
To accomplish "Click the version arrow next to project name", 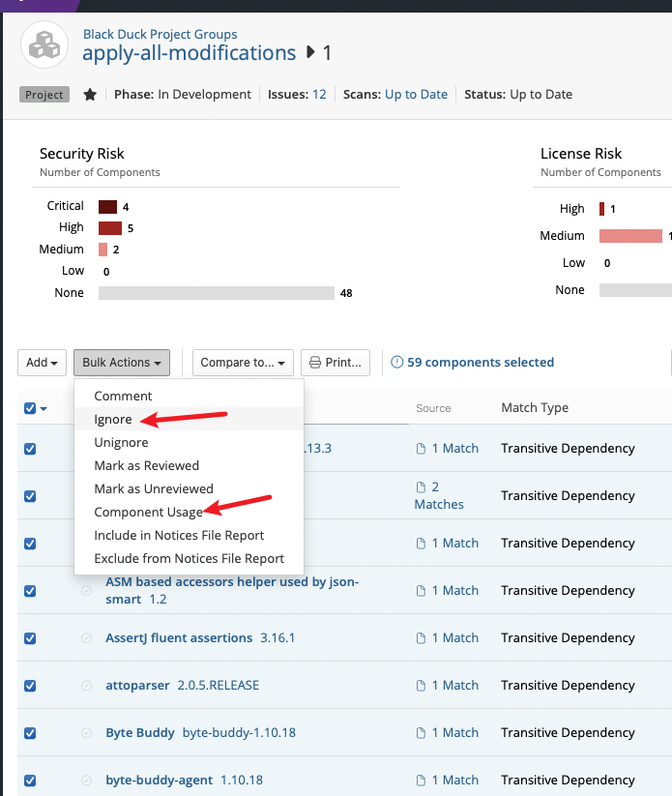I will [x=310, y=52].
